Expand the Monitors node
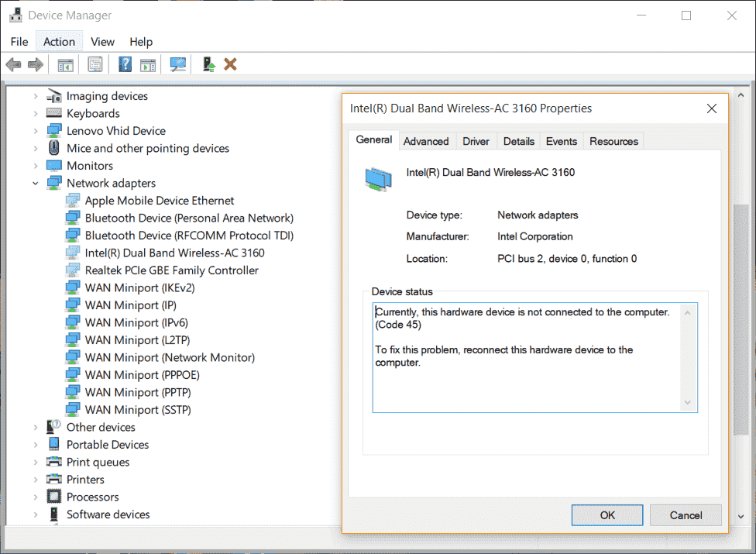The image size is (756, 554). coord(35,166)
